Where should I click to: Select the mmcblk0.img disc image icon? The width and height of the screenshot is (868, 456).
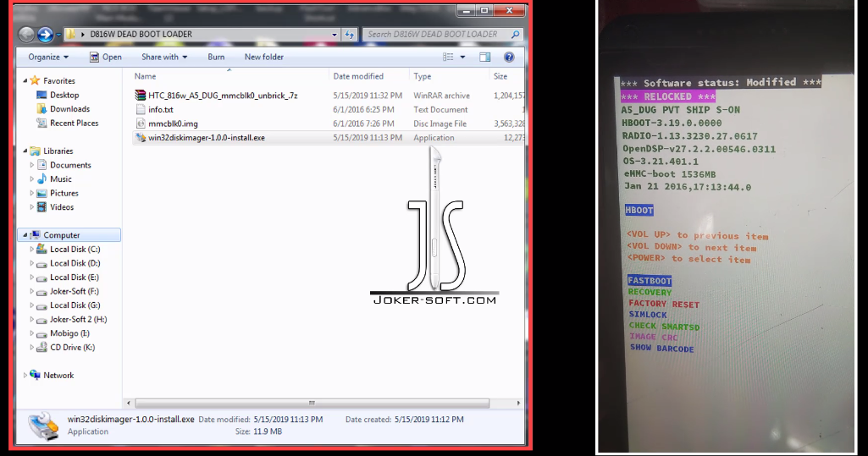tap(141, 124)
